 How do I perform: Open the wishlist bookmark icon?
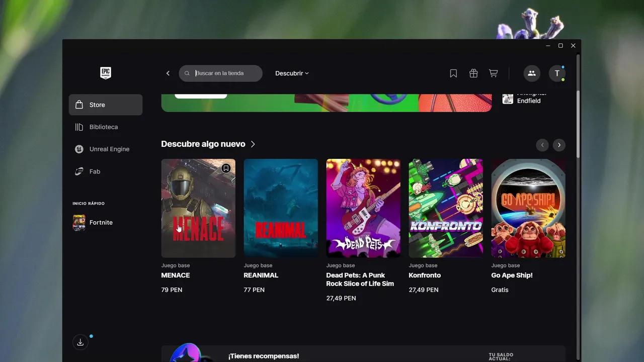pyautogui.click(x=453, y=73)
